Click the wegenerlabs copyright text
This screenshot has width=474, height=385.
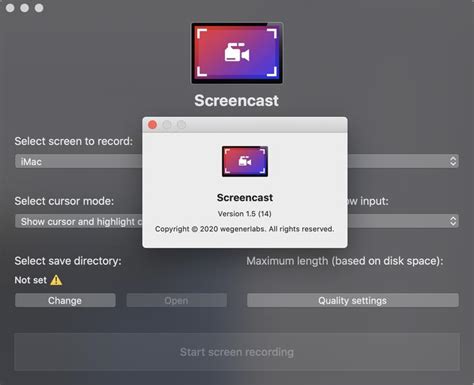tap(245, 229)
